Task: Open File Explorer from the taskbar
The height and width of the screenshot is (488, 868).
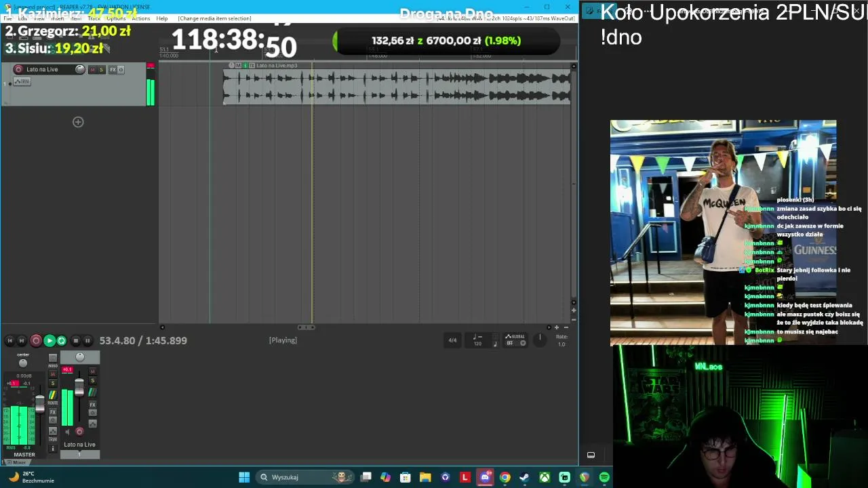Action: point(425,477)
